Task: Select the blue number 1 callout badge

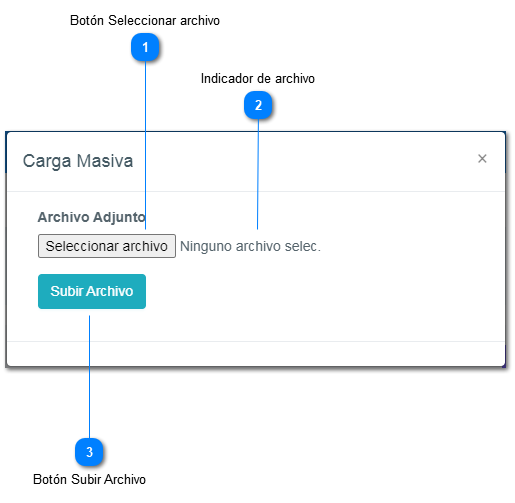Action: coord(145,47)
